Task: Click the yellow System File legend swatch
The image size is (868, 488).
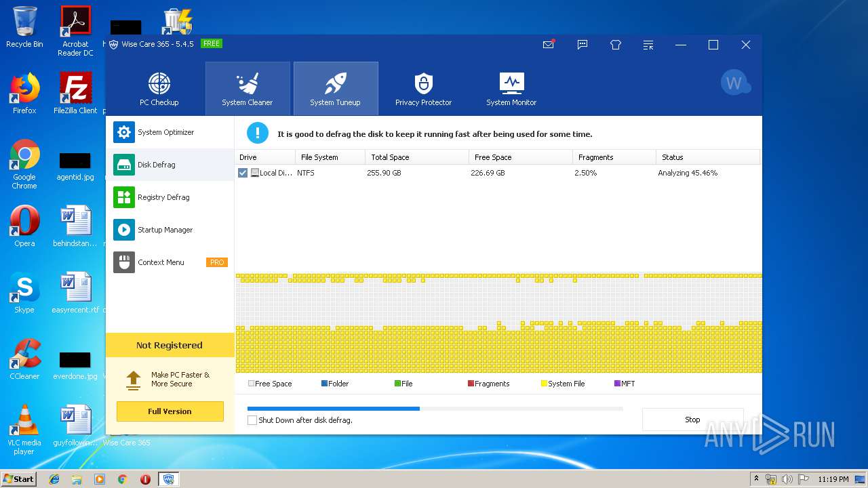Action: [544, 384]
